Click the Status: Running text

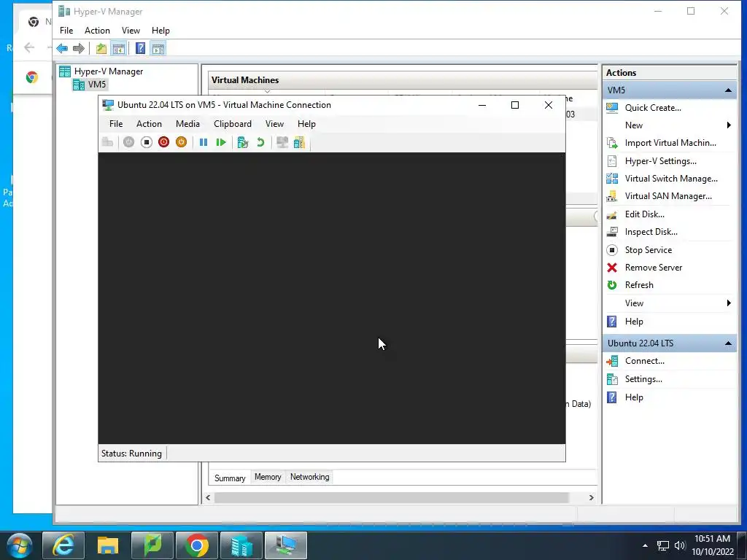pos(131,454)
